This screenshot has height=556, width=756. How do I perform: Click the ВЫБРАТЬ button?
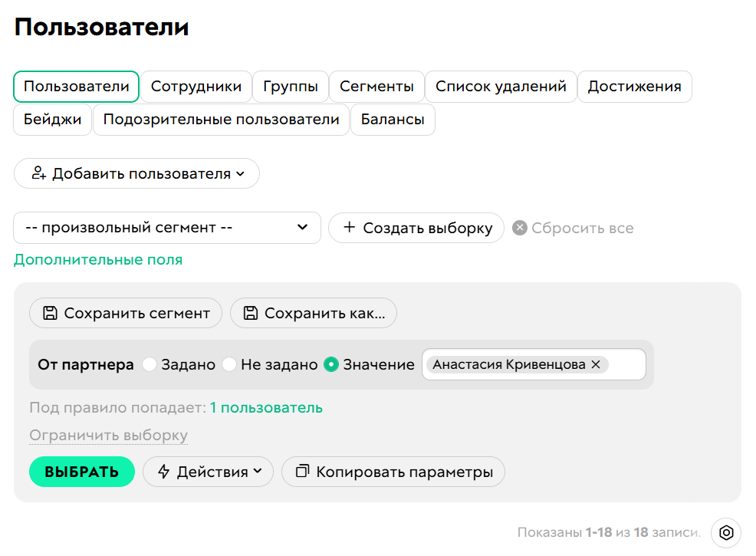pyautogui.click(x=81, y=472)
